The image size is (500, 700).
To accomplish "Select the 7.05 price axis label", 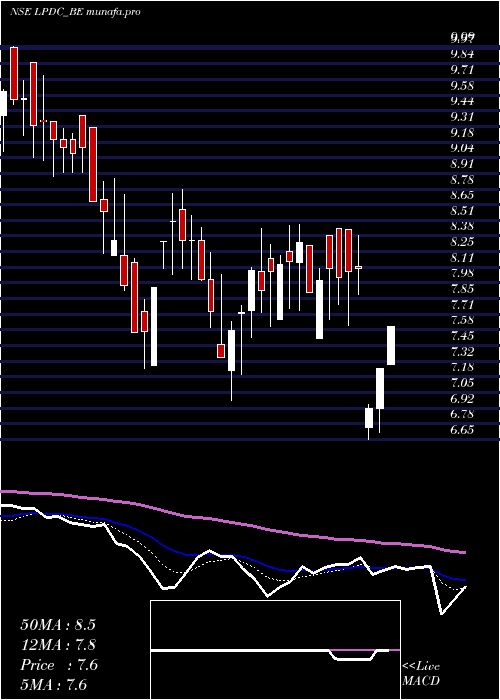I will click(x=462, y=383).
